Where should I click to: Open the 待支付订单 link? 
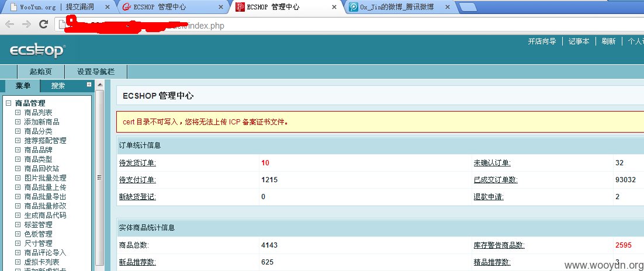(x=137, y=180)
